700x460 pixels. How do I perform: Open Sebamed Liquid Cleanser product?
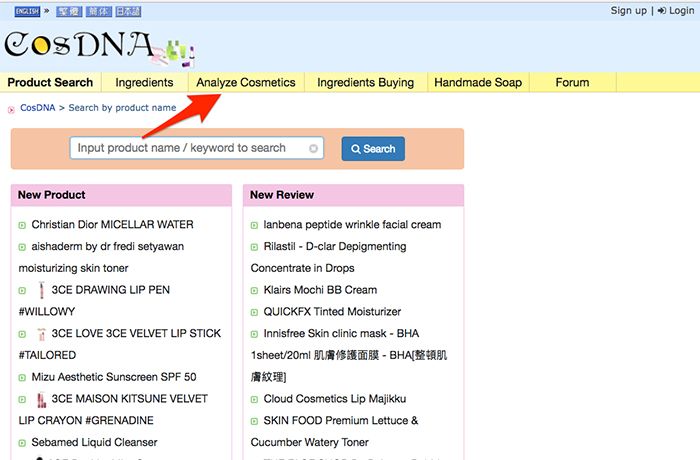tap(94, 442)
